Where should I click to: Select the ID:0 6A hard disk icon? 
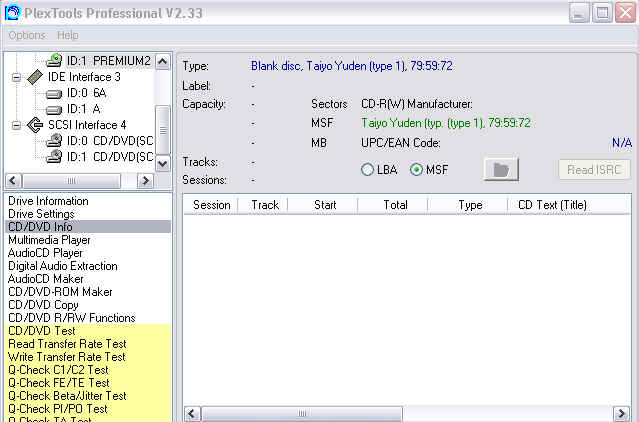(x=54, y=94)
